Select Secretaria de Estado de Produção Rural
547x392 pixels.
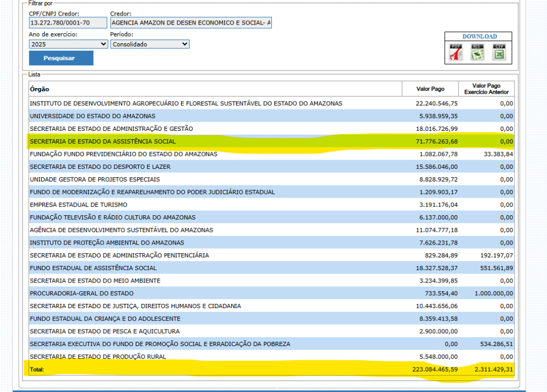271,357
